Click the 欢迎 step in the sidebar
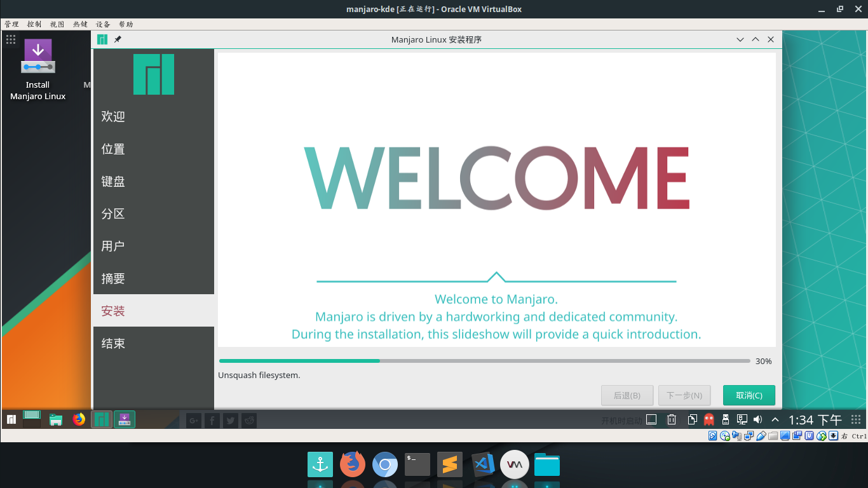 click(x=154, y=116)
